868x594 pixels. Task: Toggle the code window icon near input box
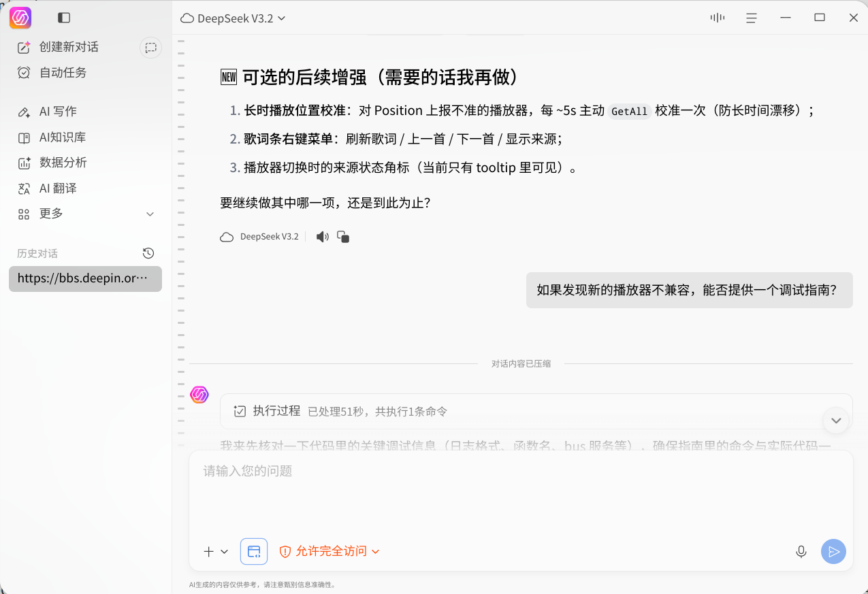coord(254,551)
